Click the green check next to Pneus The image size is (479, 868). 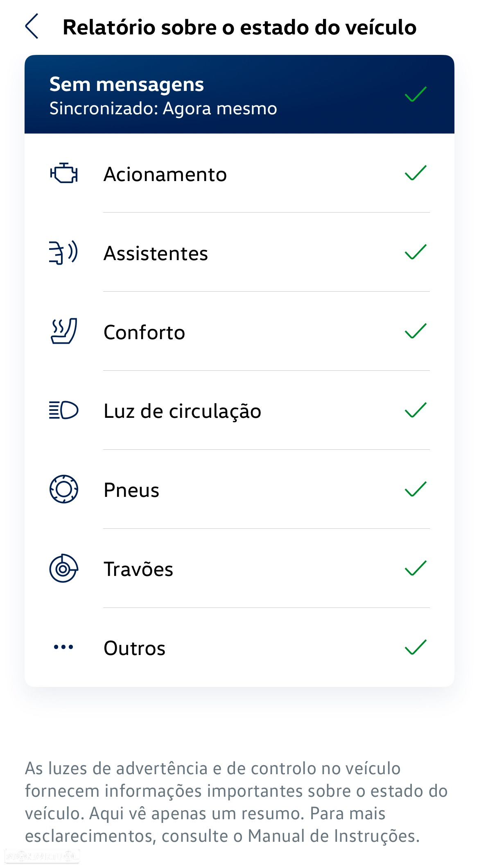click(416, 489)
